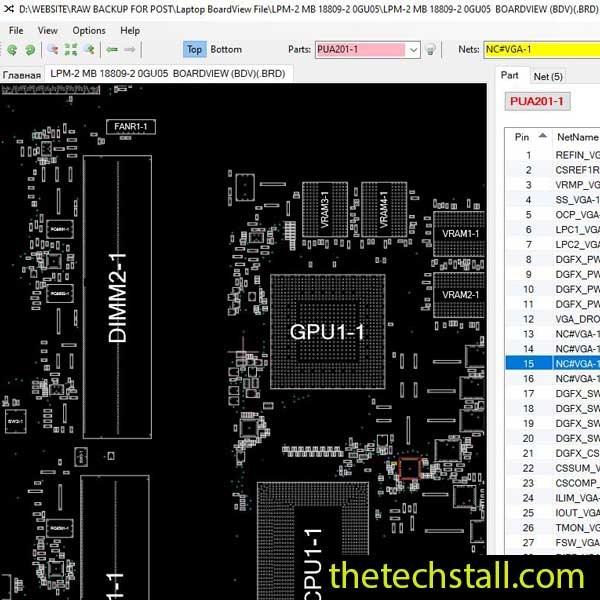The image size is (600, 600).
Task: Sort by the NetName column header
Action: coord(577,137)
